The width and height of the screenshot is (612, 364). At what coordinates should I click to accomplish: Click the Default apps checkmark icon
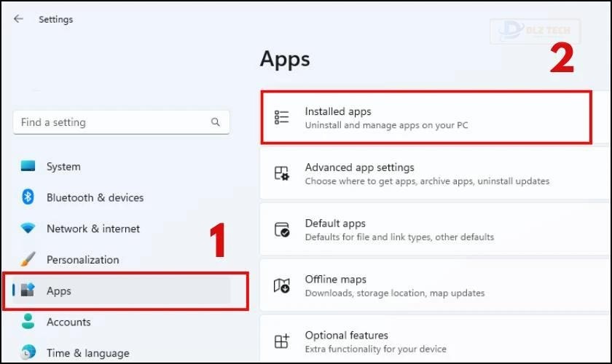281,229
